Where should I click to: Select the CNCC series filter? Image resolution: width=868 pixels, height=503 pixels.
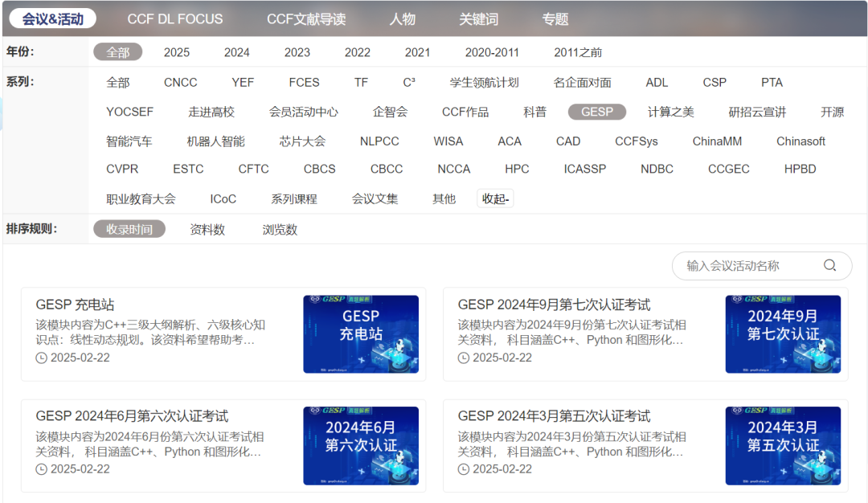pyautogui.click(x=181, y=83)
